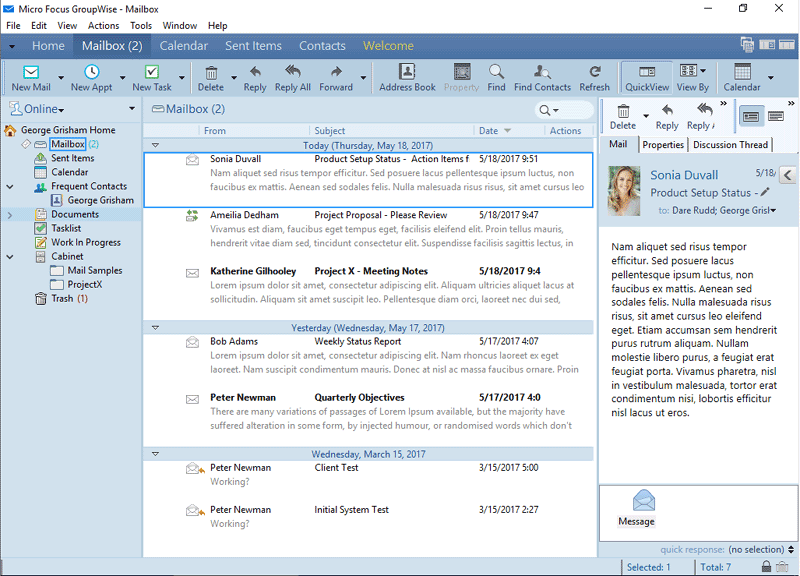This screenshot has width=800, height=576.
Task: Collapse the Frequent Contacts folder
Action: 10,187
